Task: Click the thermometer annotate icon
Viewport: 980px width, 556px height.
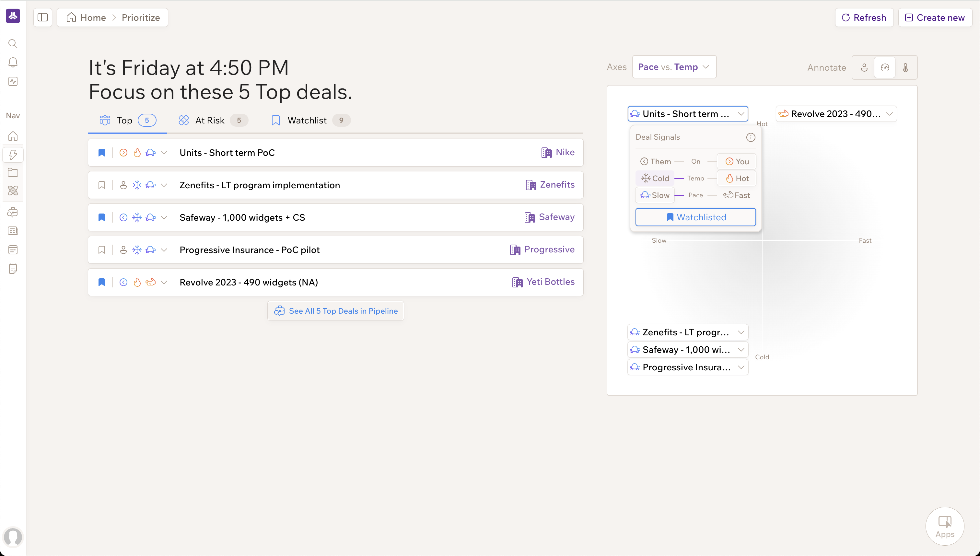Action: (x=905, y=68)
